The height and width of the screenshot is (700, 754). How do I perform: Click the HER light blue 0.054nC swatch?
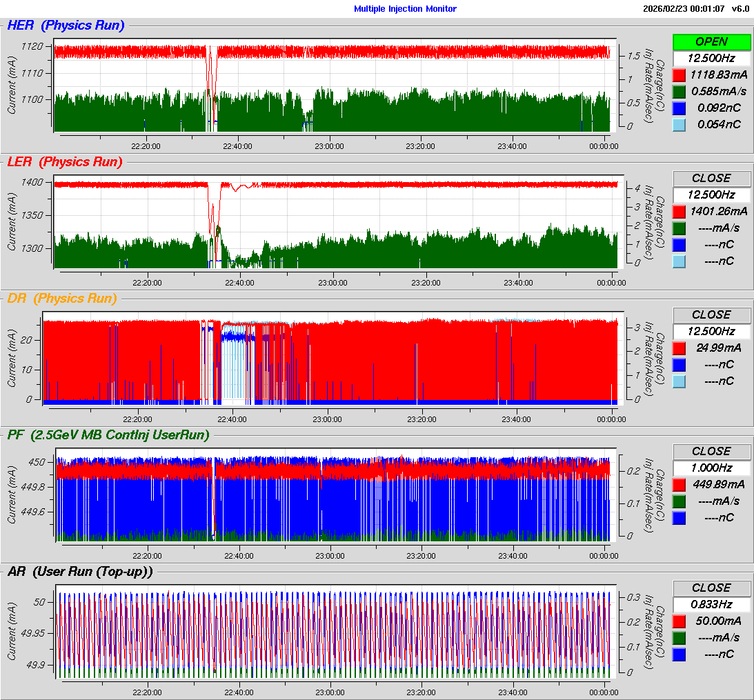679,124
